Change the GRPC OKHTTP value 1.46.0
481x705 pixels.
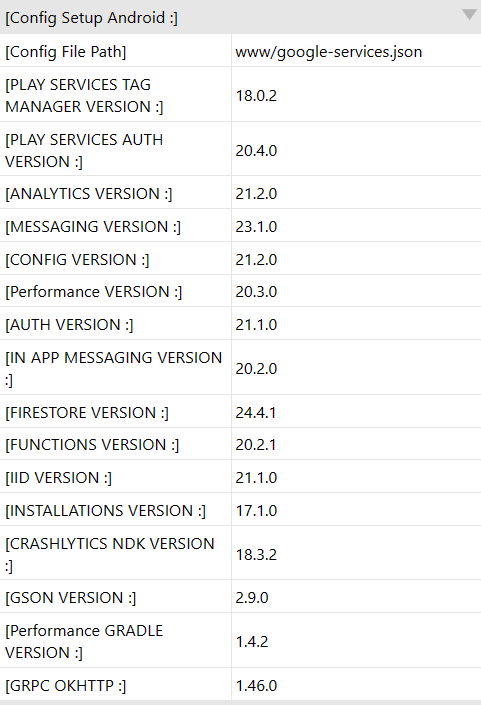[x=356, y=685]
